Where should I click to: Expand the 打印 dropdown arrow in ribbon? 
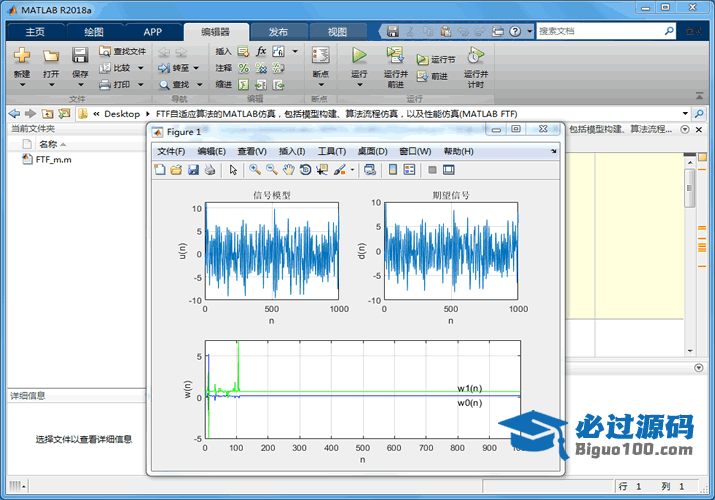point(140,85)
